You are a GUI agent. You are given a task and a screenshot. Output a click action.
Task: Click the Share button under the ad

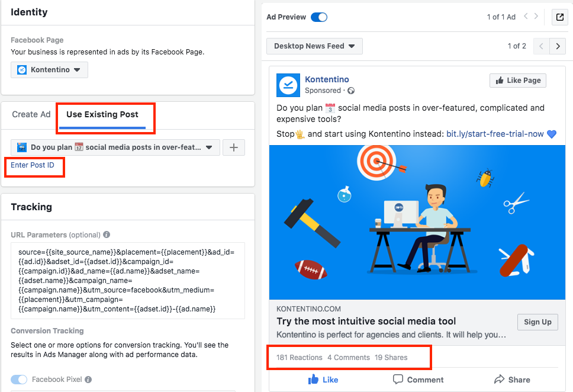pyautogui.click(x=512, y=380)
